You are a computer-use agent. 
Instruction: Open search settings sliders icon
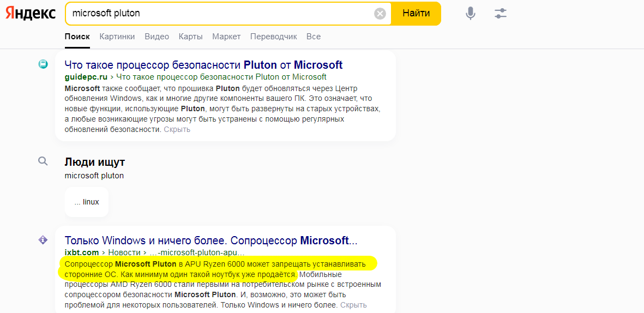[501, 14]
